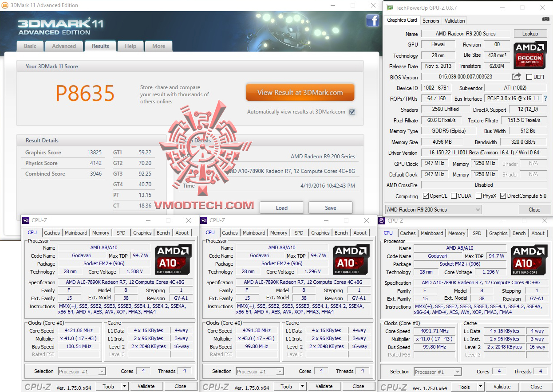Click the P8635 score text

point(85,93)
